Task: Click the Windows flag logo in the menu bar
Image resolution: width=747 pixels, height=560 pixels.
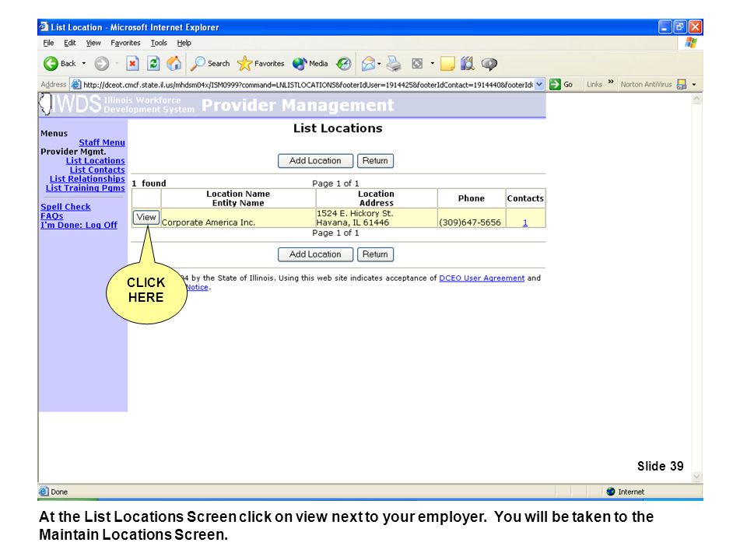Action: point(691,43)
